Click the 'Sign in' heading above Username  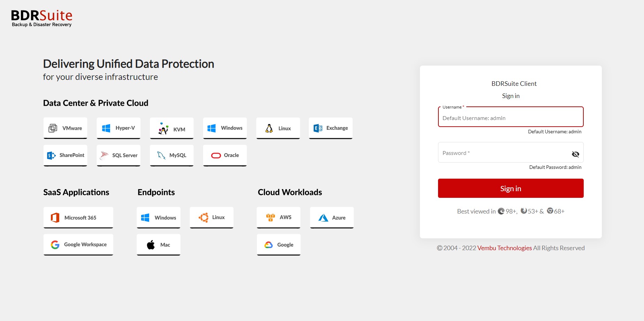pyautogui.click(x=511, y=96)
